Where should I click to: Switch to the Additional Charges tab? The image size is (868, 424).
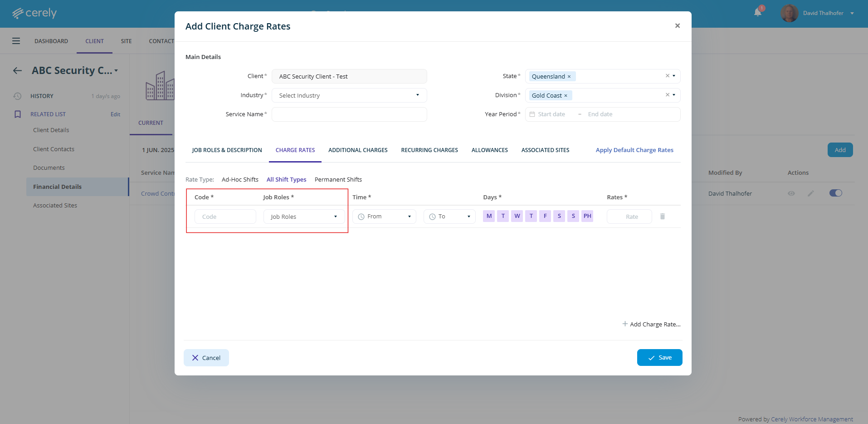(358, 150)
